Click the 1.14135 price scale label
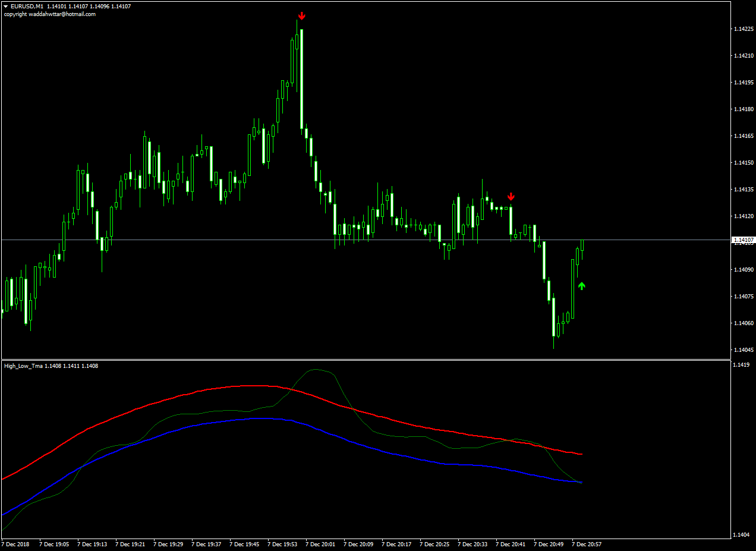 (x=744, y=190)
